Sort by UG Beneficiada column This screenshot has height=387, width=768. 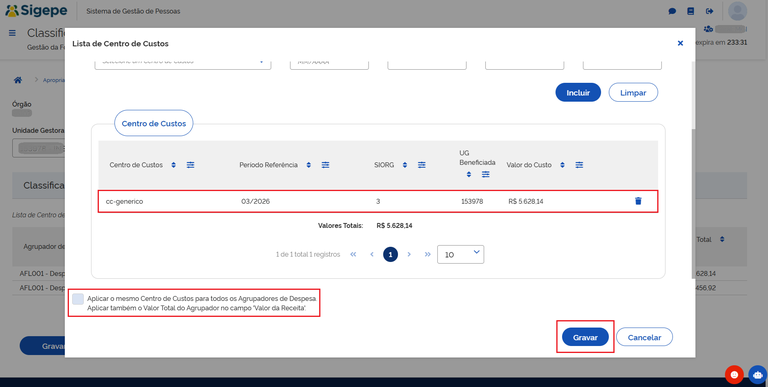click(x=469, y=174)
